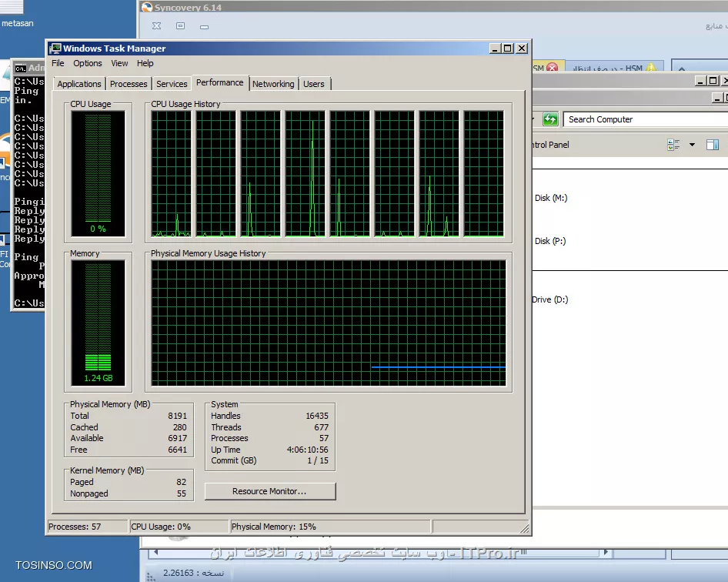Switch to the Services tab
This screenshot has width=728, height=582.
click(172, 84)
